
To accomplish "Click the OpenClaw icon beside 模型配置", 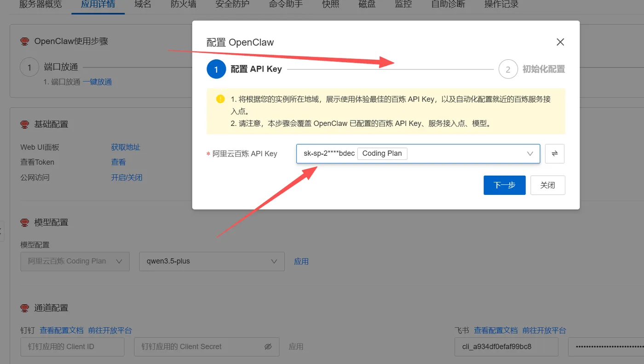I will [x=25, y=222].
